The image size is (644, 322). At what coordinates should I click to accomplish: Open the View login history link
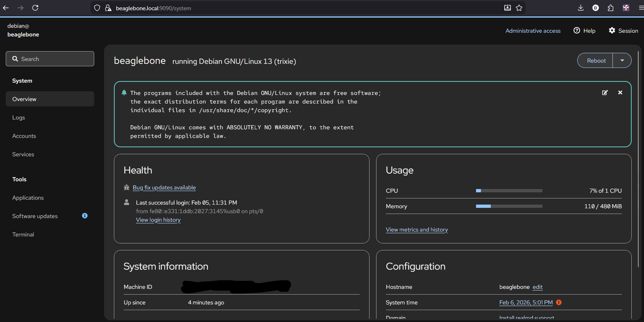[158, 220]
